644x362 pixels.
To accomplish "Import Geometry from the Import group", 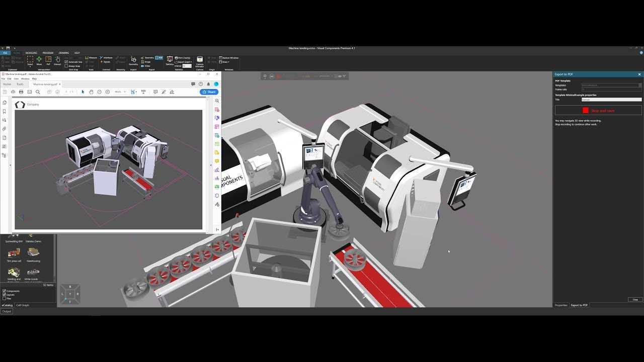I will coord(133,61).
